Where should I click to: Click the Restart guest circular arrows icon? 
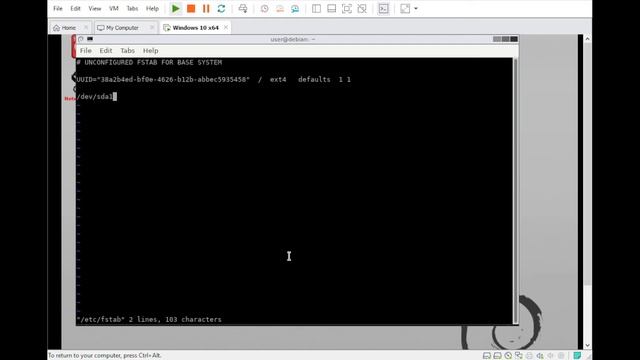pos(221,9)
